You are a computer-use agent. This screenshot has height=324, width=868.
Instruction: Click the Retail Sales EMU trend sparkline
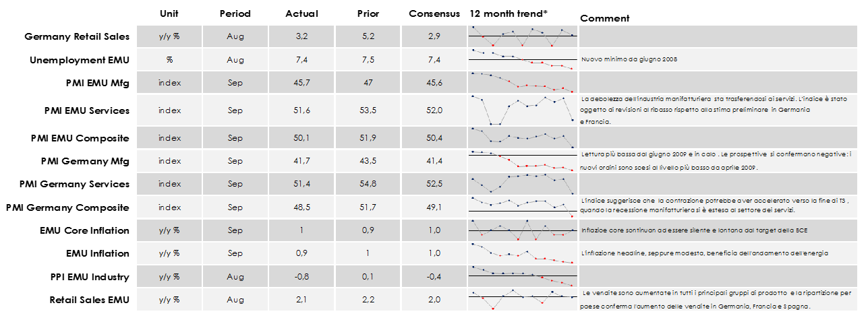coord(523,299)
